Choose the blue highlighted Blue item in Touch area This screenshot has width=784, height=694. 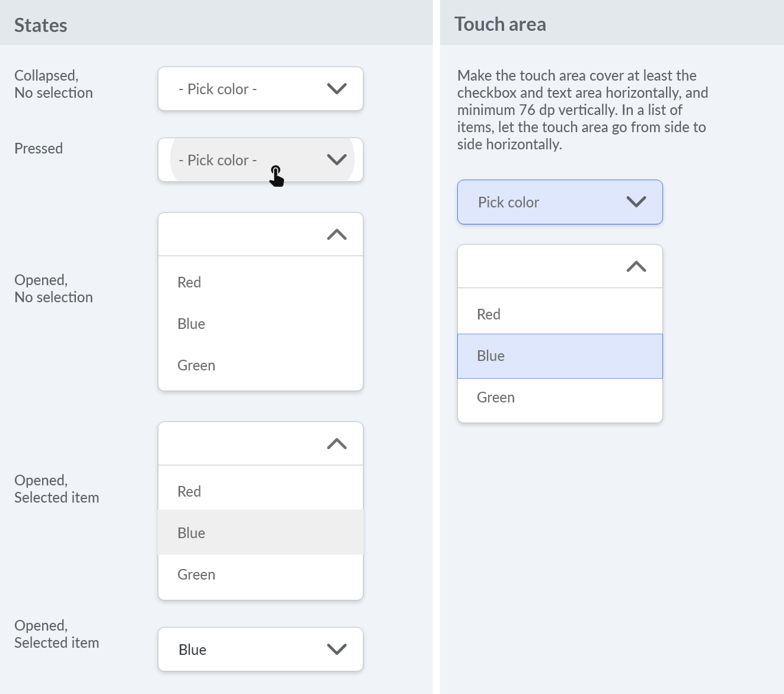tap(560, 356)
